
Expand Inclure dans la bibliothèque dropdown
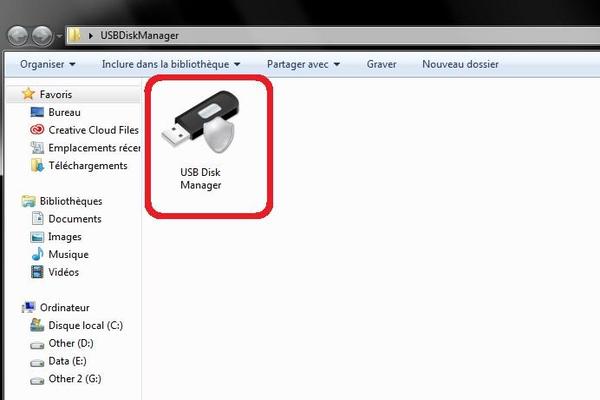(x=170, y=65)
